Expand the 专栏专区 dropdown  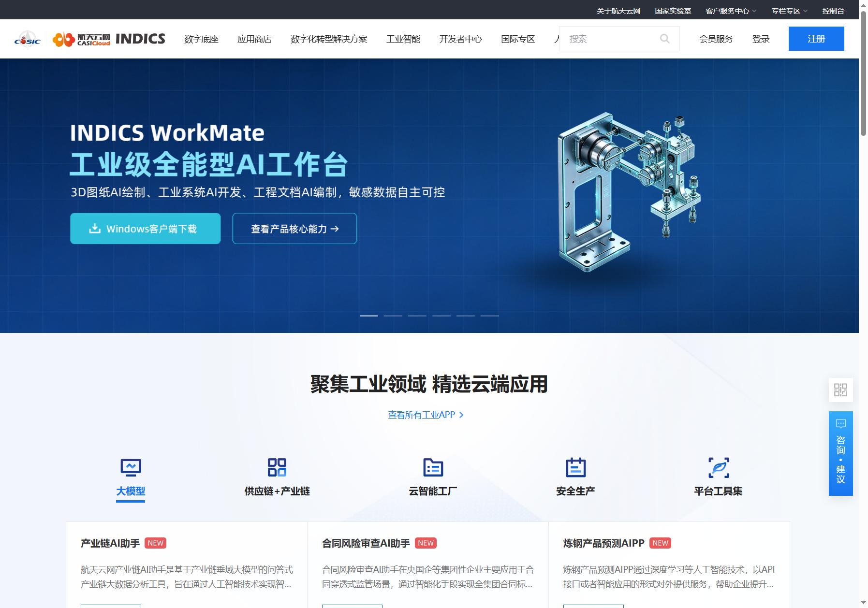[789, 11]
